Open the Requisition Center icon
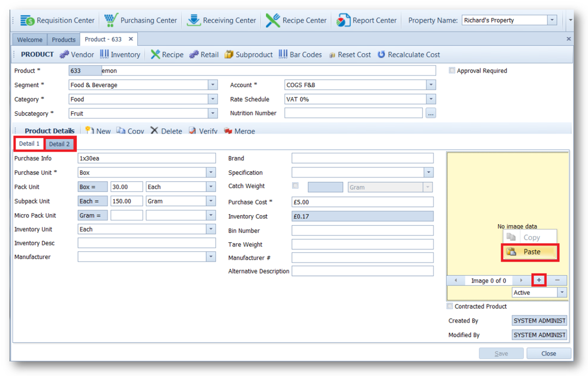 [27, 21]
